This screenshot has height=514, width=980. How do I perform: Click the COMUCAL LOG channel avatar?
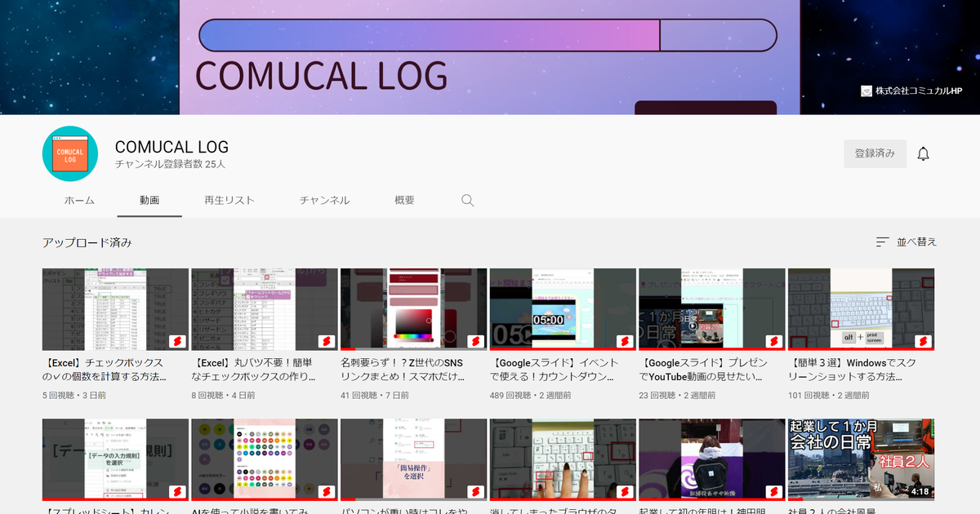[70, 153]
